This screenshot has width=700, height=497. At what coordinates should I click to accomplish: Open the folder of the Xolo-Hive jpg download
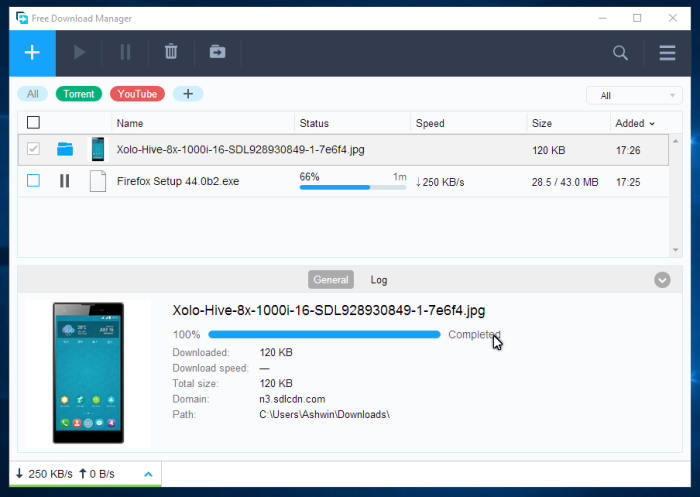(x=65, y=149)
